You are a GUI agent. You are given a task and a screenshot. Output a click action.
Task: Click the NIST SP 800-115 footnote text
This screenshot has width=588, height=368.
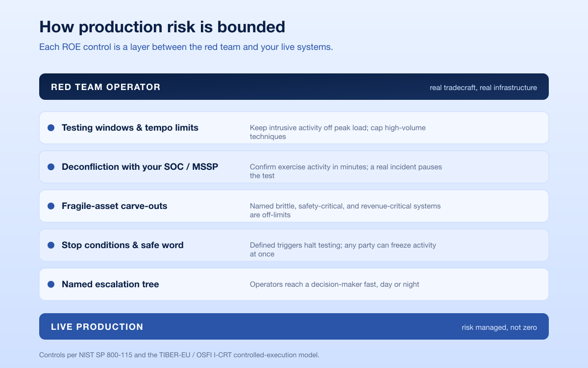[x=179, y=354]
